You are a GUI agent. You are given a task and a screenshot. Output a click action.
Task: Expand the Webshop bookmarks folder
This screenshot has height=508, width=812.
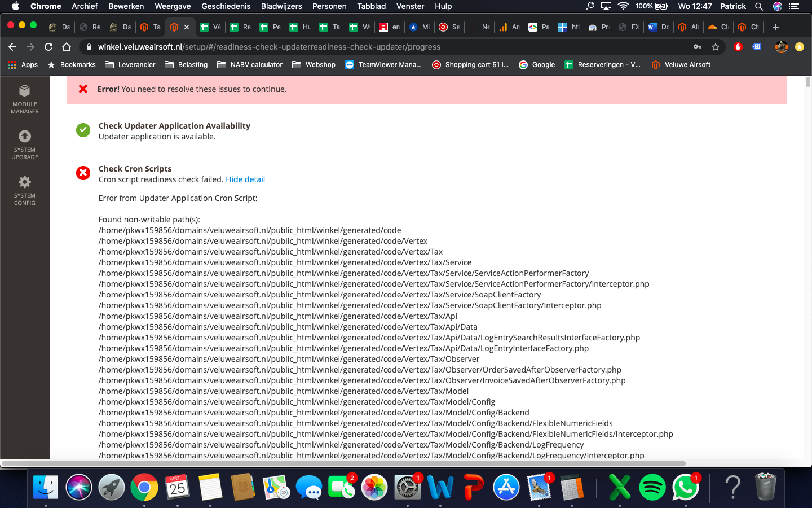[314, 65]
